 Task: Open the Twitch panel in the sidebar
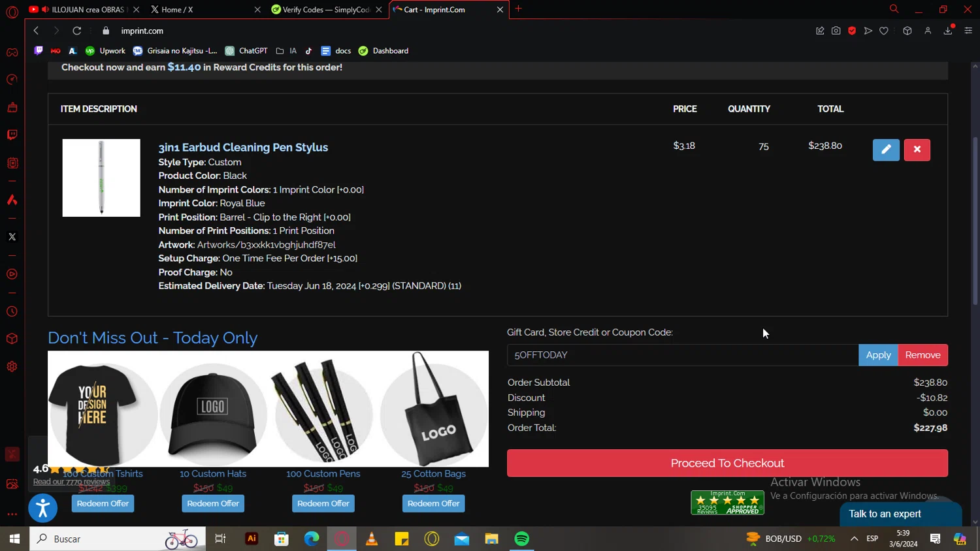click(x=12, y=135)
